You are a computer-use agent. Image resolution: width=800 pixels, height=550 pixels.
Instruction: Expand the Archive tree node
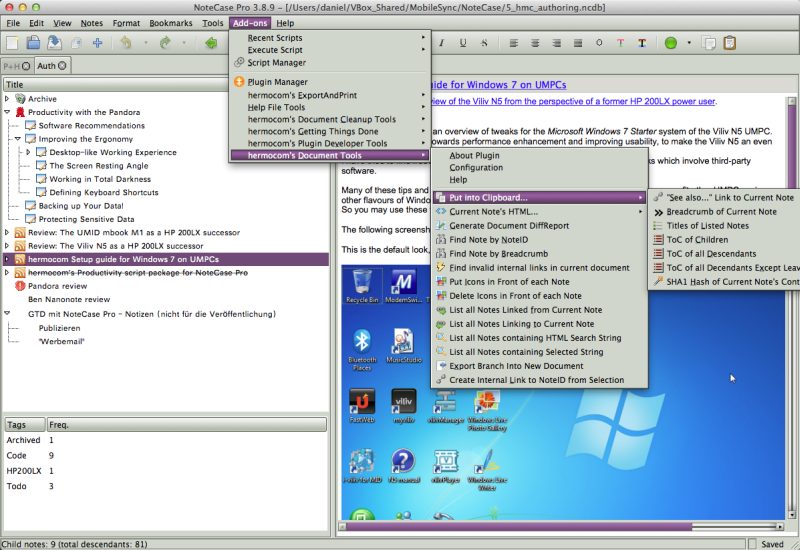7,98
